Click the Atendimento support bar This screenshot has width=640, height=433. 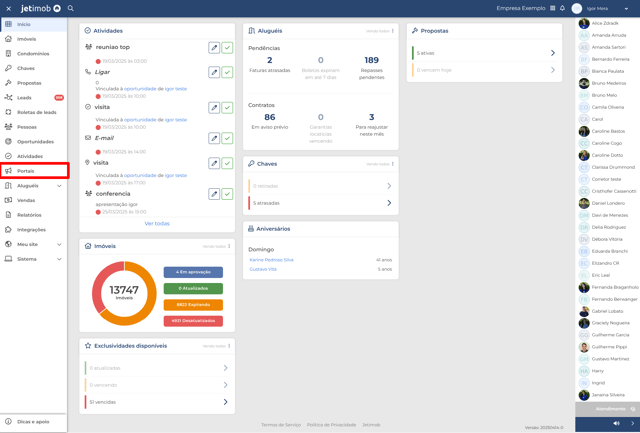click(x=607, y=409)
